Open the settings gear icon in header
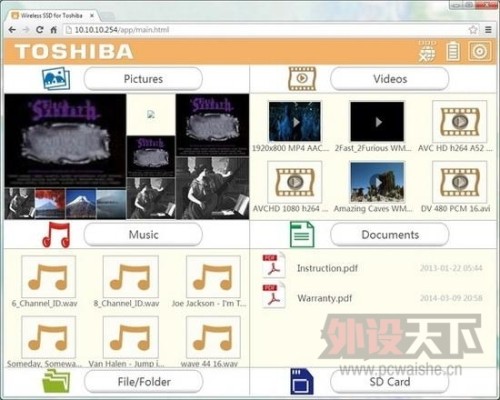 (x=480, y=51)
